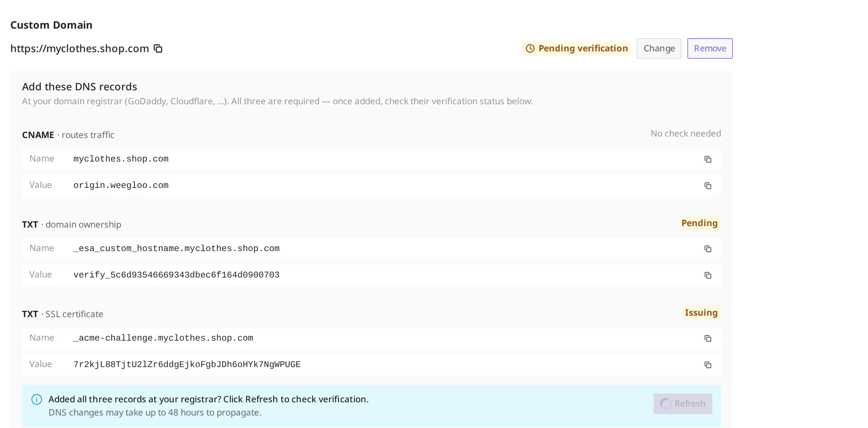Click the info icon in the blue notice
The height and width of the screenshot is (428, 868).
pos(37,399)
